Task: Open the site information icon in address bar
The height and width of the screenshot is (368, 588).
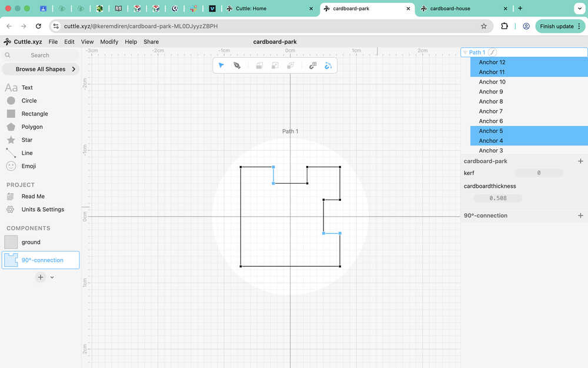Action: tap(56, 26)
